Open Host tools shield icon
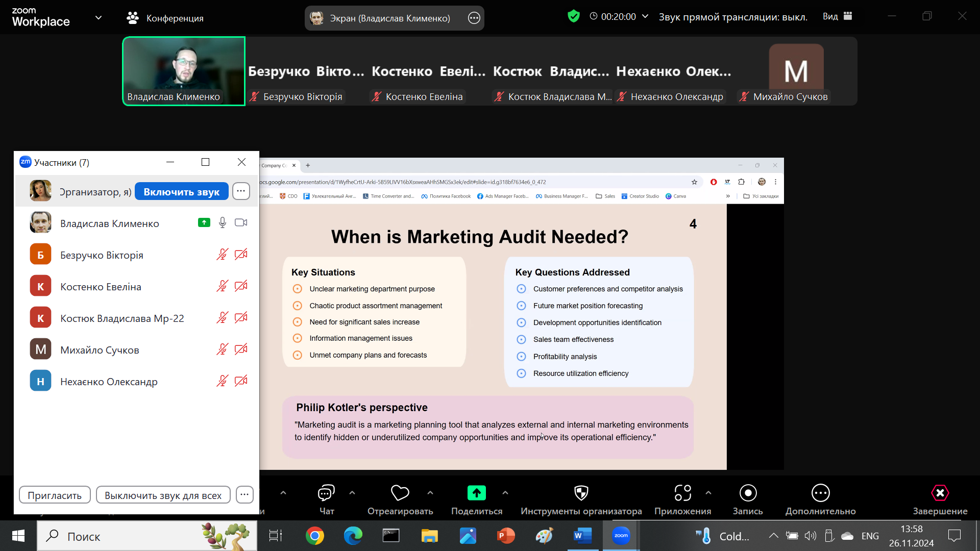 point(581,493)
